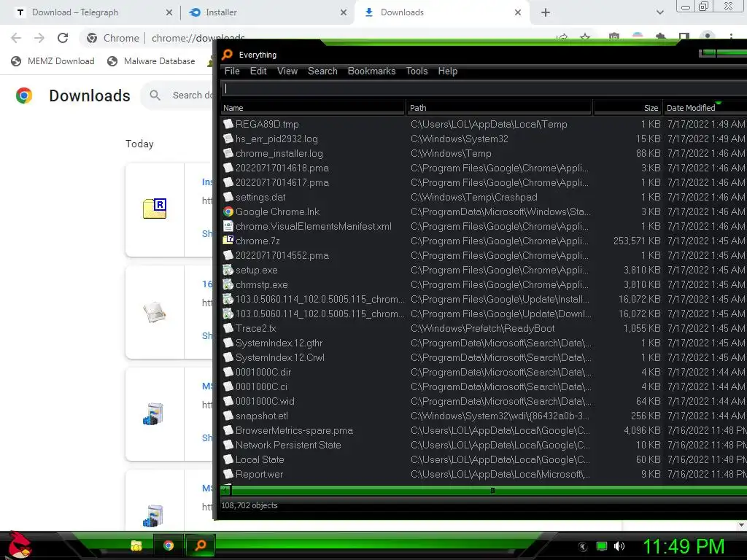This screenshot has width=747, height=560.
Task: Click the left arrow of the Everything horizontal scrollbar
Action: 226,490
